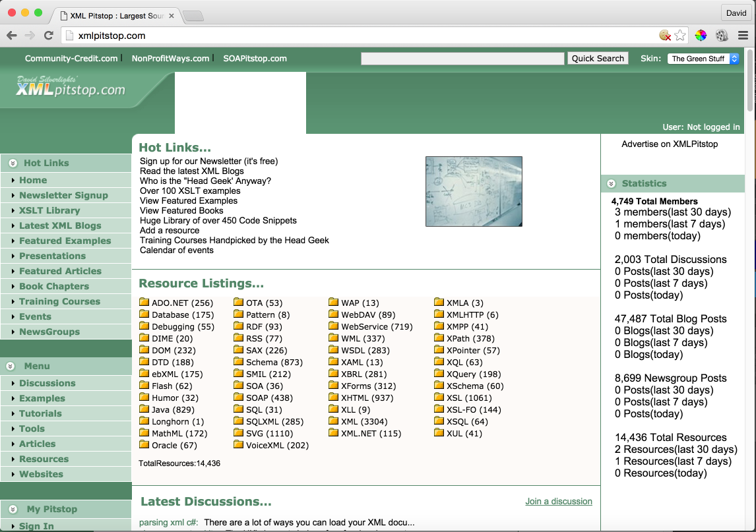This screenshot has width=756, height=532.
Task: Click the colorful wheel extension icon
Action: (x=701, y=35)
